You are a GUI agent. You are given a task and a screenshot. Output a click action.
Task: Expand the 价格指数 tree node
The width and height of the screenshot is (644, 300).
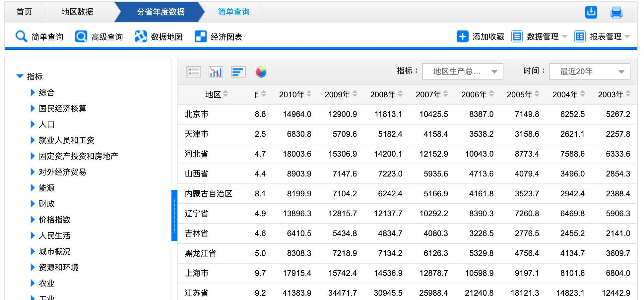(32, 220)
